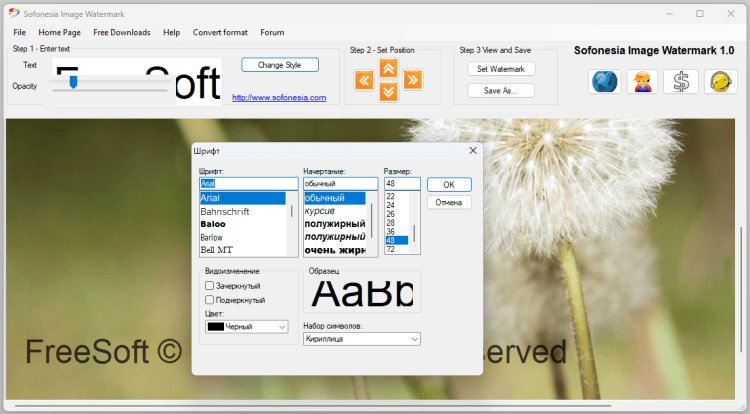This screenshot has height=414, width=750.
Task: Select обычный regular style in list
Action: [x=335, y=198]
